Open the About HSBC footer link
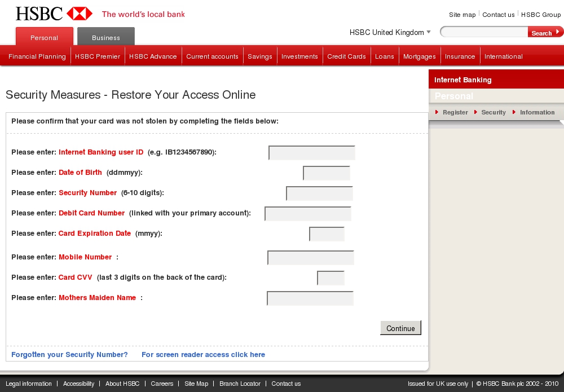564x392 pixels. 122,384
